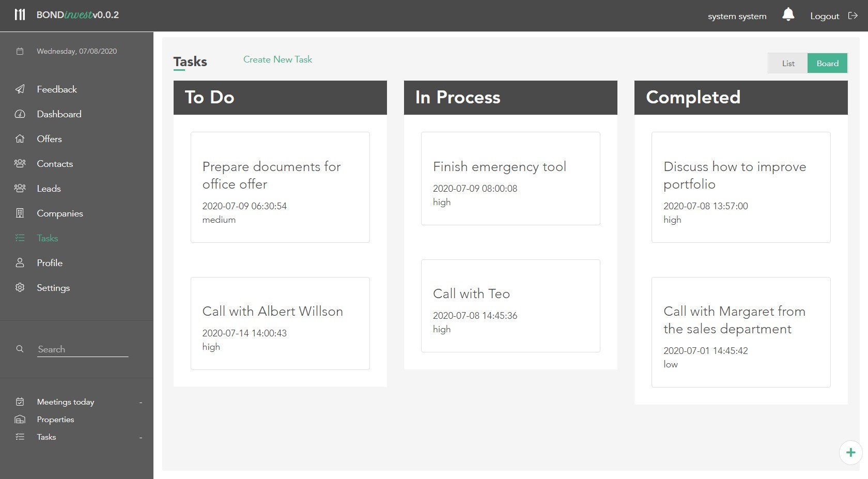Switch to List view
The height and width of the screenshot is (479, 868).
click(787, 63)
